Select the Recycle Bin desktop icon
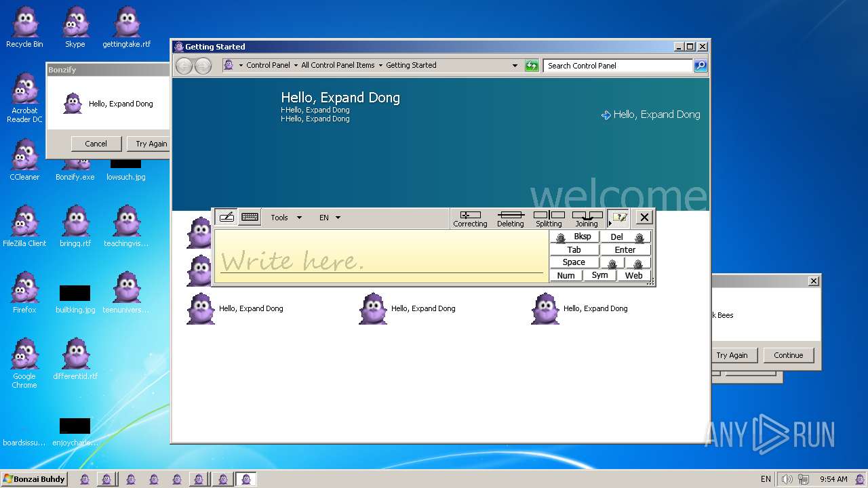The height and width of the screenshot is (488, 868). [x=24, y=28]
